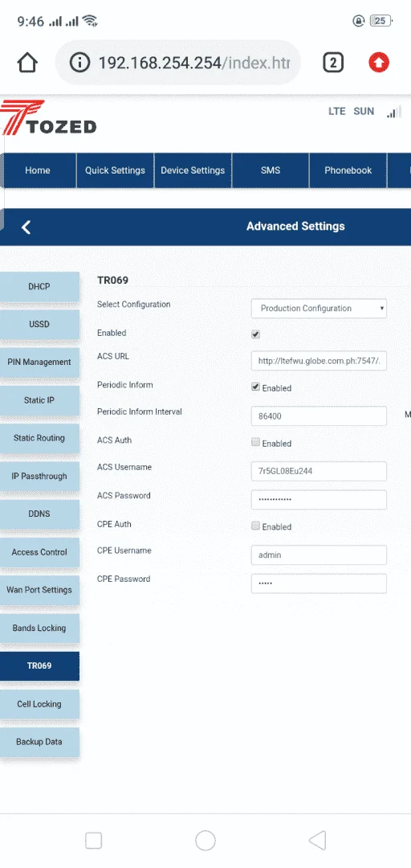Screen dimensions: 411x868
Task: Click the Periodic Inform Interval label
Action: click(x=140, y=411)
